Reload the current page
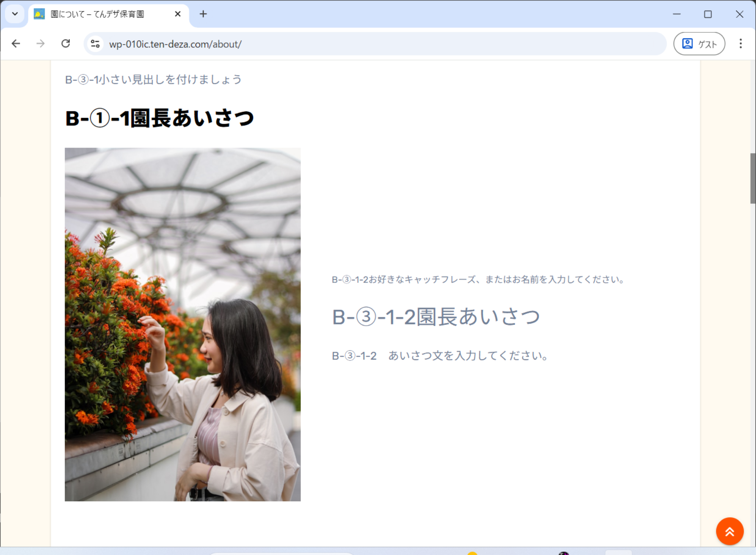This screenshot has width=756, height=555. pos(66,44)
